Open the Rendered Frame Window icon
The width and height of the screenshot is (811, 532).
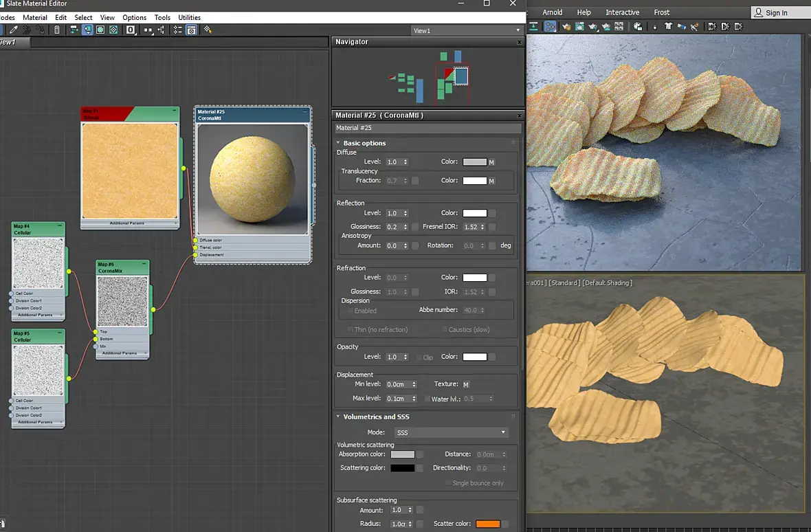(x=579, y=26)
